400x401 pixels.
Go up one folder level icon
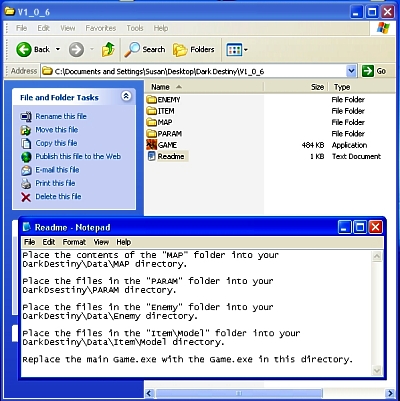[x=108, y=50]
